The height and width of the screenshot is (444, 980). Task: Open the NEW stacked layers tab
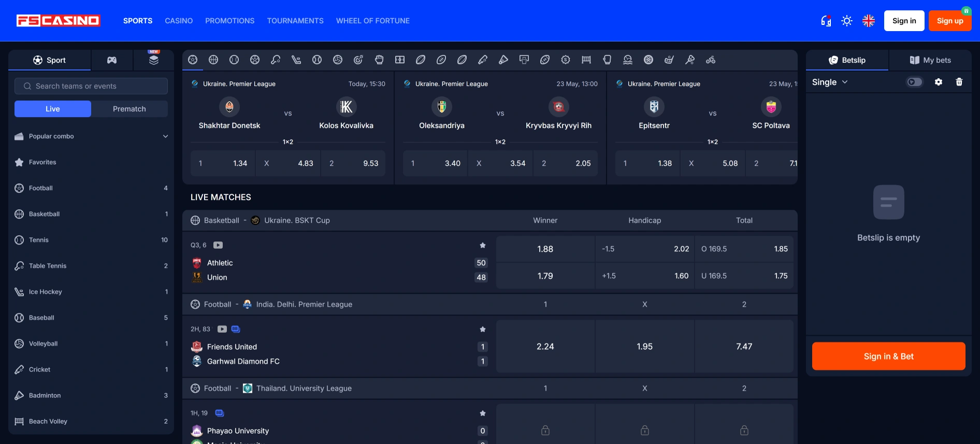point(154,60)
